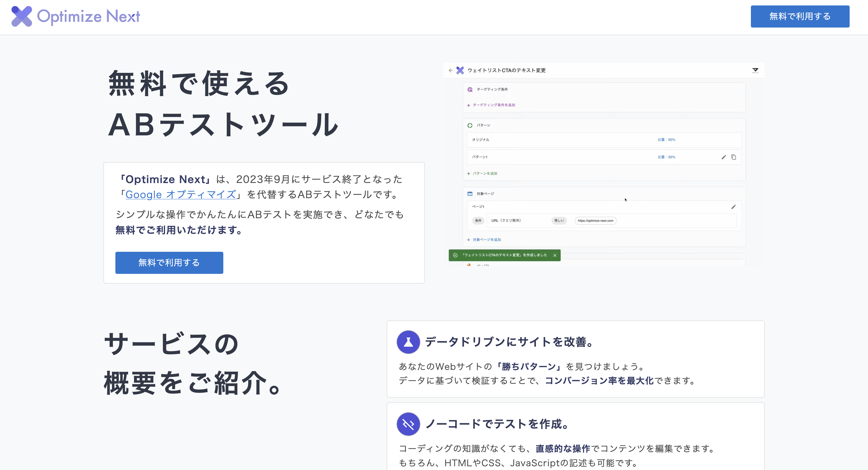Click the パターン section circle icon
868x470 pixels.
click(470, 125)
